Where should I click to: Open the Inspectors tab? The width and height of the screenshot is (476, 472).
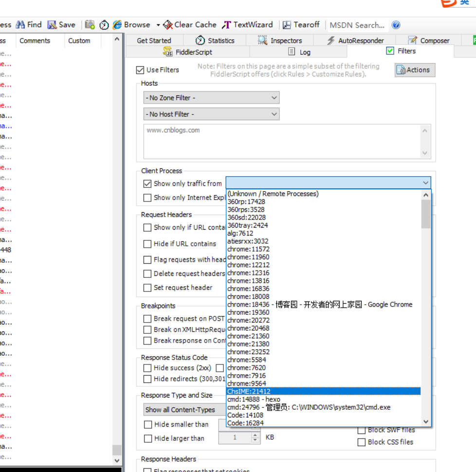point(280,40)
